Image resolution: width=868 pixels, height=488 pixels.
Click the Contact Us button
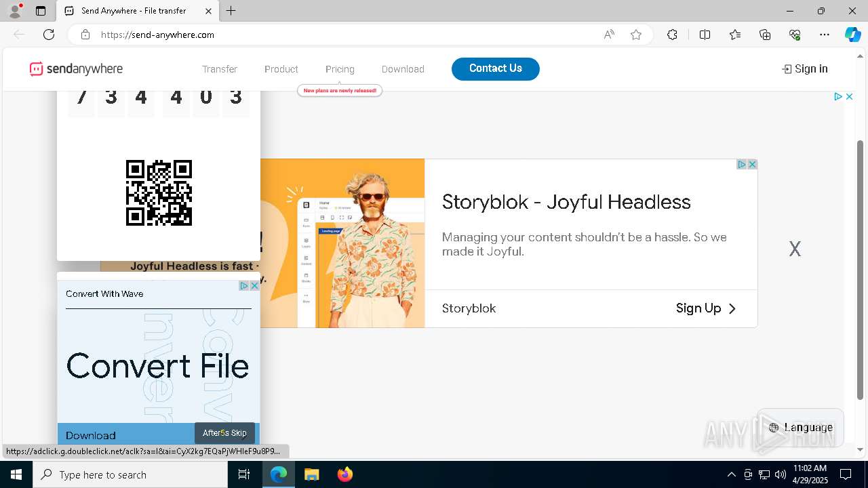[496, 68]
